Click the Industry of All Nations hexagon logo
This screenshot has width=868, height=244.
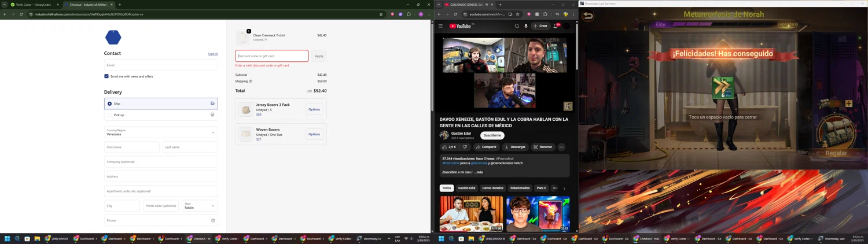113,38
